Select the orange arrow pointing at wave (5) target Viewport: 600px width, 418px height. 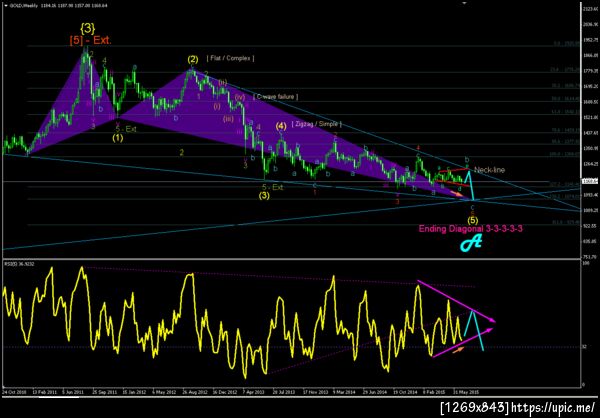point(457,194)
